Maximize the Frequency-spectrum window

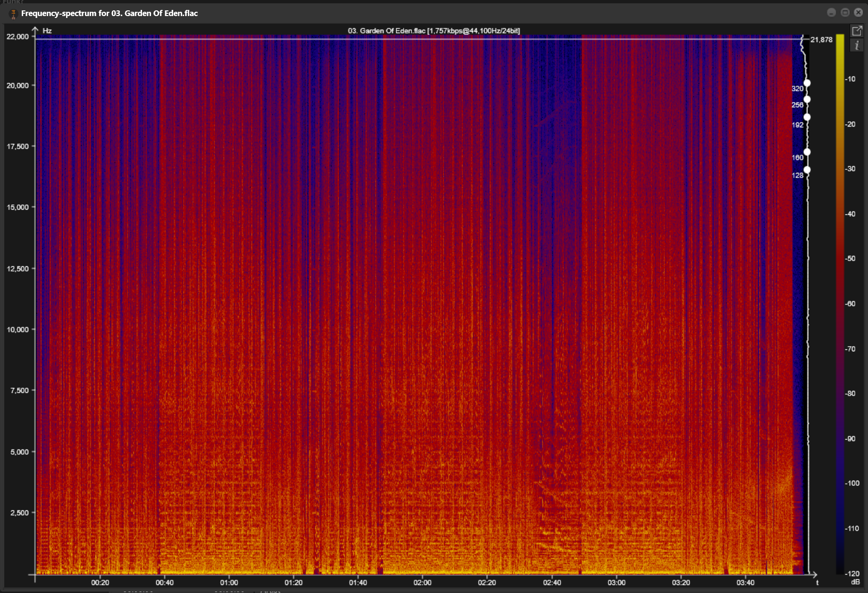(x=845, y=13)
